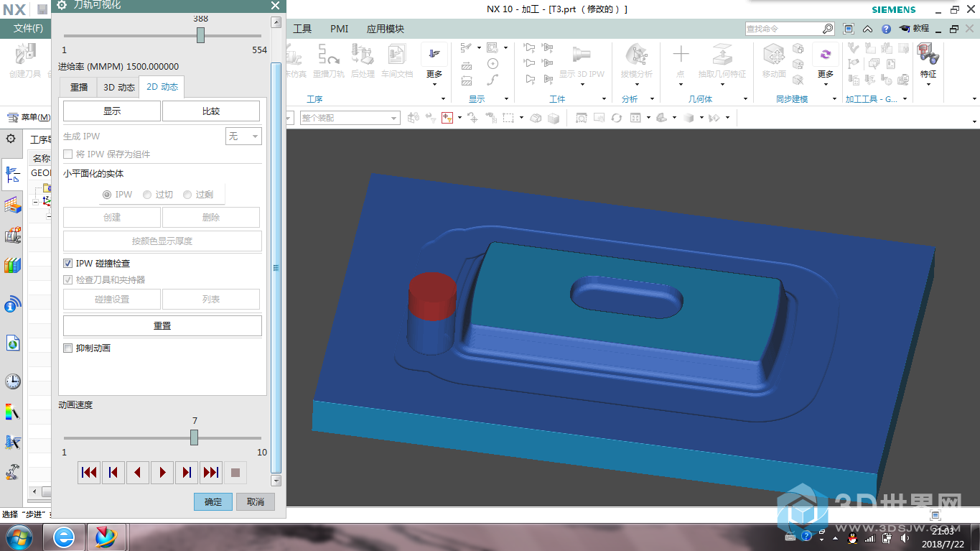Enable the 抑制动画 checkbox
Viewport: 980px width, 551px height.
68,348
